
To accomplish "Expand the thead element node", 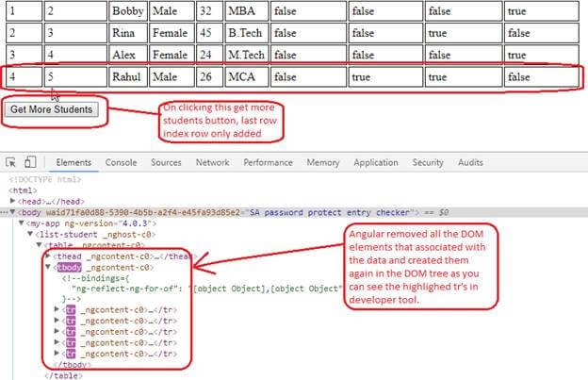I will click(x=48, y=256).
